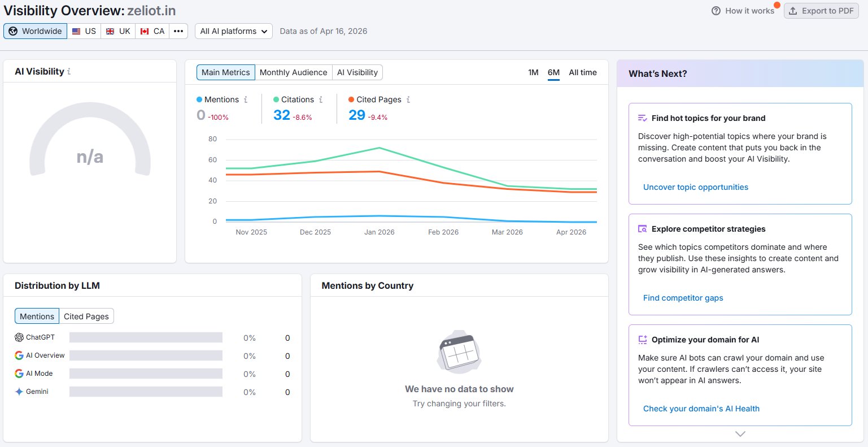This screenshot has height=447, width=868.
Task: Click the AI Mode distribution bar
Action: pos(146,374)
